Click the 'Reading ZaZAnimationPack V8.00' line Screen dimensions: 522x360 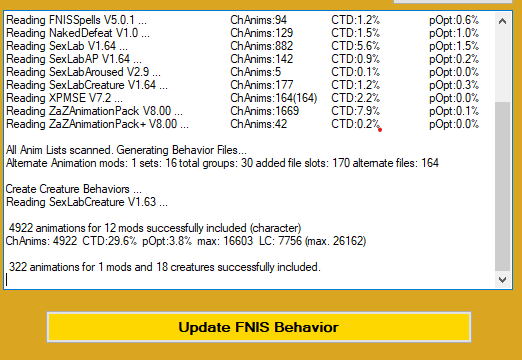[x=94, y=111]
